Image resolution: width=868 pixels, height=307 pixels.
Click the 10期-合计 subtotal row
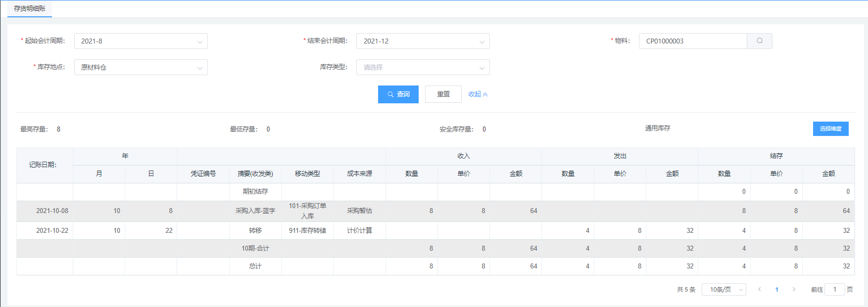255,249
